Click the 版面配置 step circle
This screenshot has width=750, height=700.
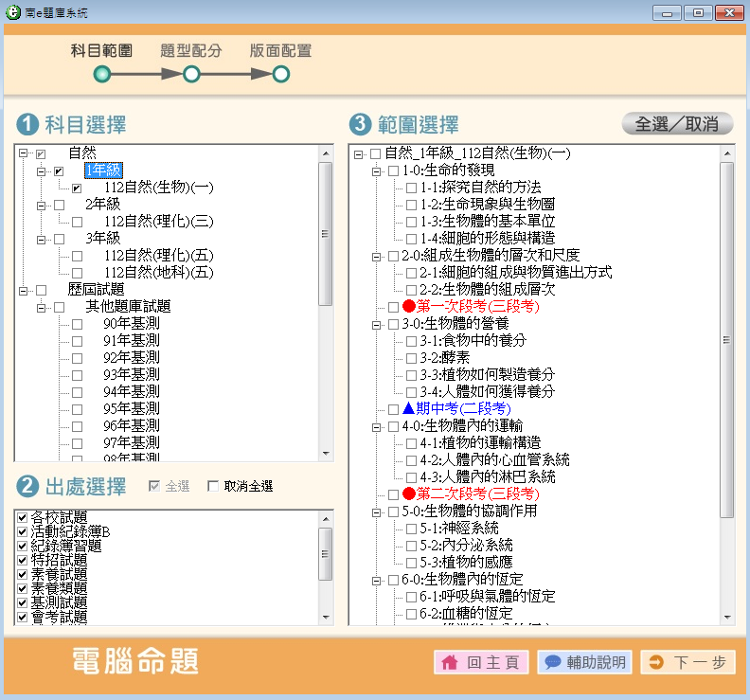point(281,74)
